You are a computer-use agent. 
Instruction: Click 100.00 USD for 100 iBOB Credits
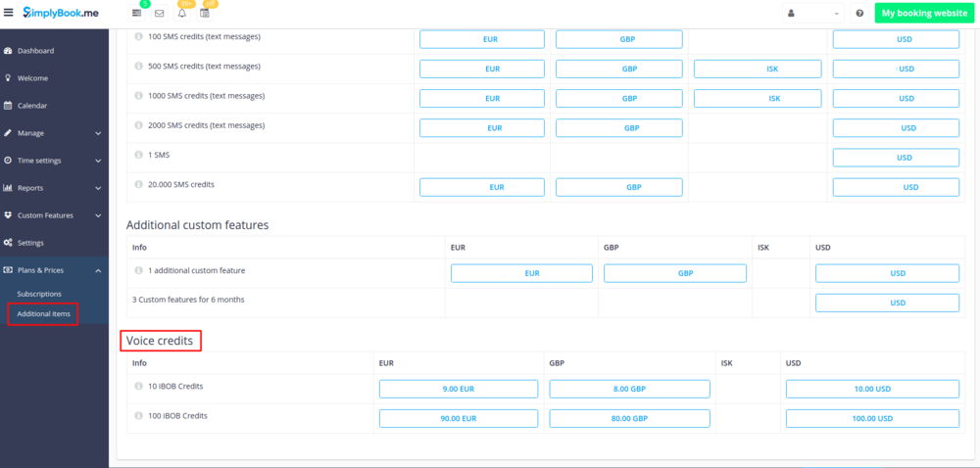click(871, 418)
